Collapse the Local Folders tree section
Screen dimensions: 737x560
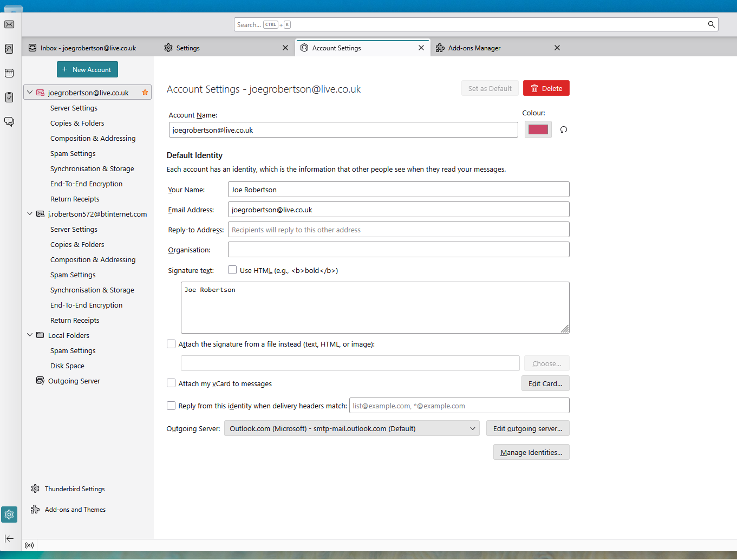coord(30,335)
